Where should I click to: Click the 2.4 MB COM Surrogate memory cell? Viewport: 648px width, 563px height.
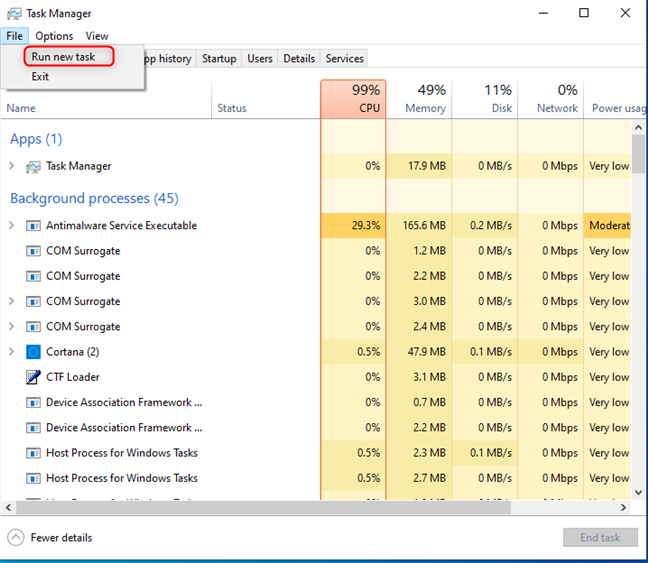pos(419,327)
